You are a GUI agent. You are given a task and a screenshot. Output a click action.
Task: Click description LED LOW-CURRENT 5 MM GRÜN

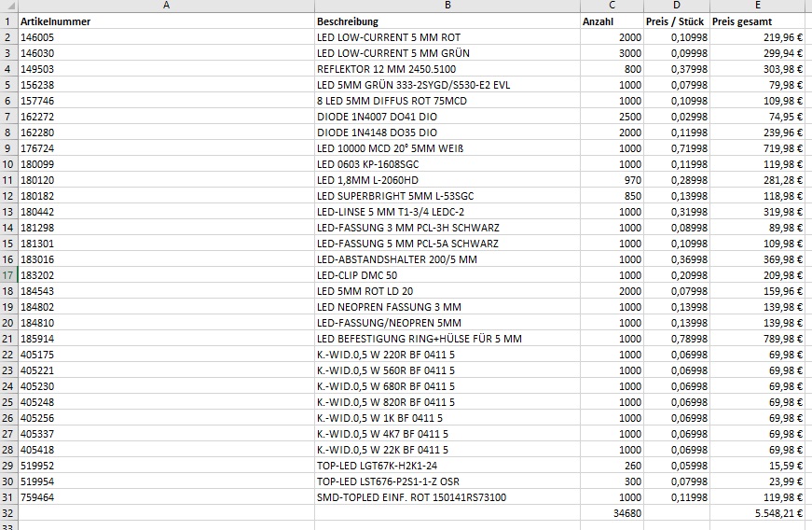pos(447,53)
